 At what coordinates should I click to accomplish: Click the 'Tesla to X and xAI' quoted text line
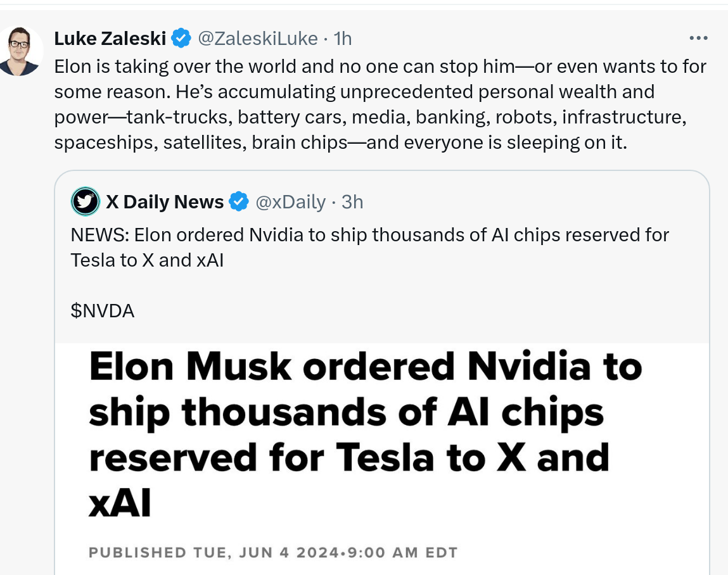[x=147, y=260]
